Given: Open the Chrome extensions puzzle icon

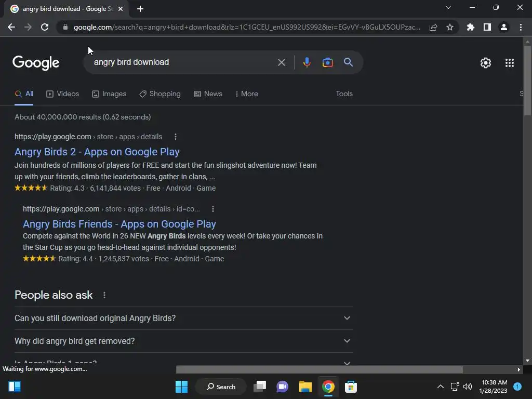Looking at the screenshot, I should [471, 27].
